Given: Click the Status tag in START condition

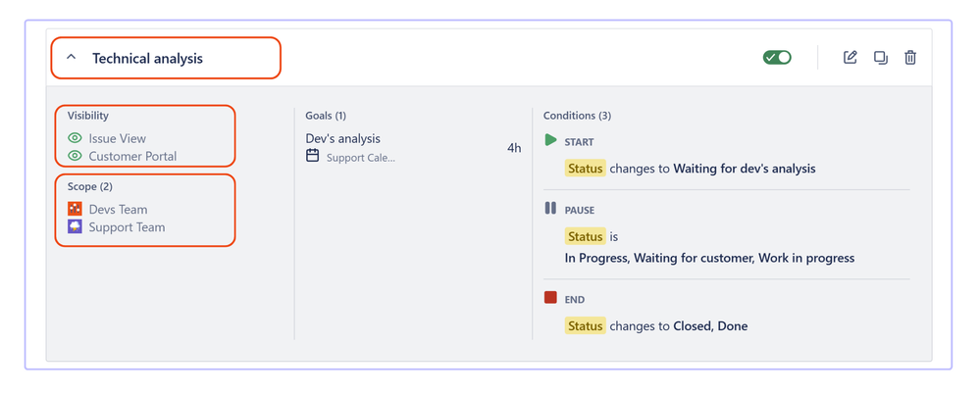Looking at the screenshot, I should point(585,169).
